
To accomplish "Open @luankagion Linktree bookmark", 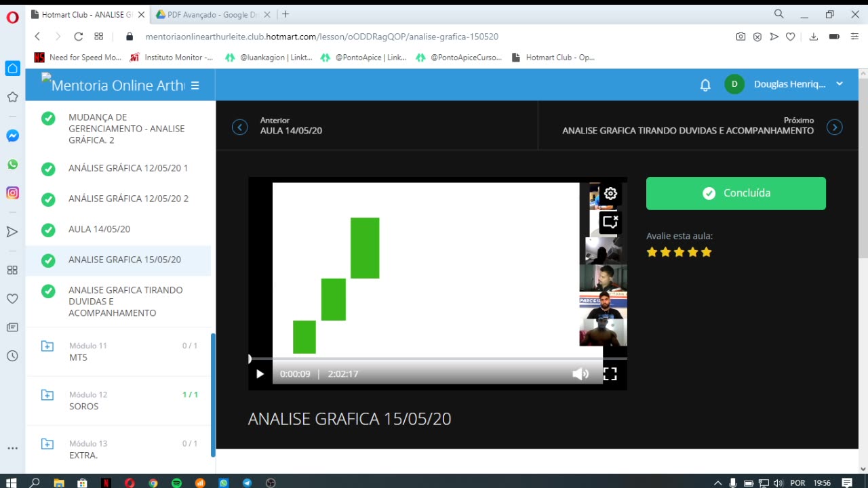I will (x=269, y=58).
